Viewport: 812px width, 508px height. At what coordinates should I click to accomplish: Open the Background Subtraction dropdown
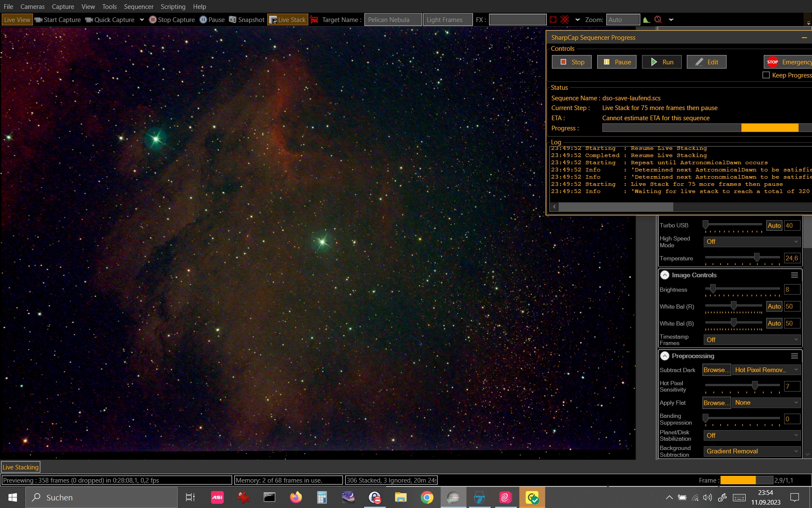pos(752,451)
